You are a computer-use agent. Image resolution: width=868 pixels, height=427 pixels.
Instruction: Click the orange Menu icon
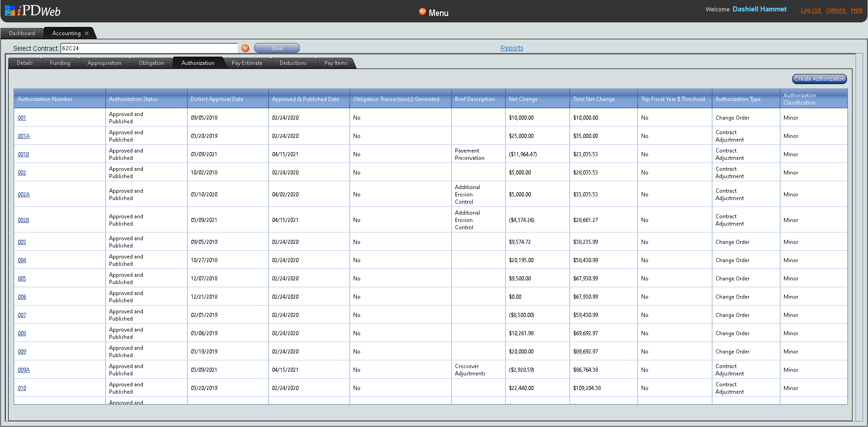pyautogui.click(x=423, y=12)
